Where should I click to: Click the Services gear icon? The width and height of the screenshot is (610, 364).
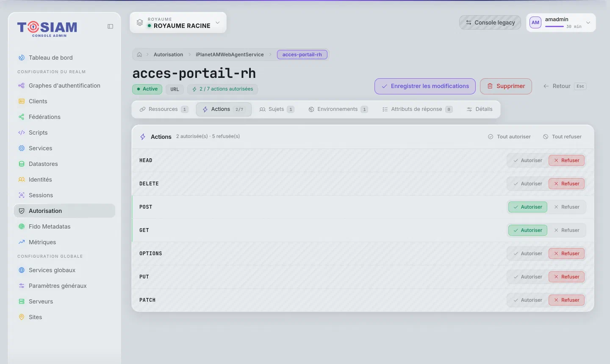click(22, 148)
